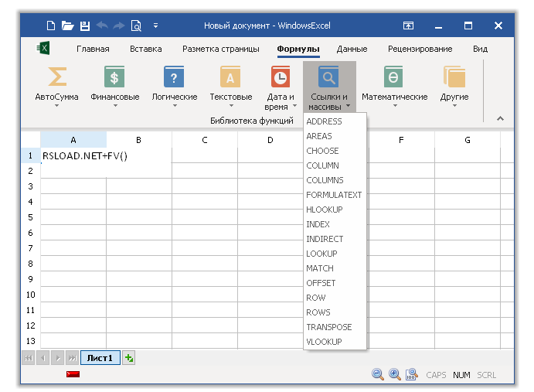Switch to the Вид tab

(x=480, y=49)
